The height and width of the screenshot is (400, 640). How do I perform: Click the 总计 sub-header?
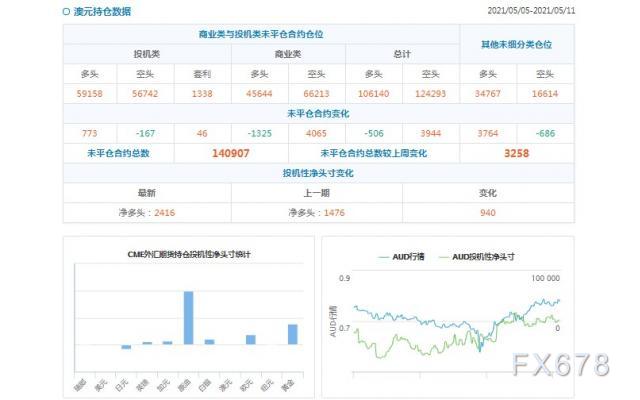tap(402, 54)
